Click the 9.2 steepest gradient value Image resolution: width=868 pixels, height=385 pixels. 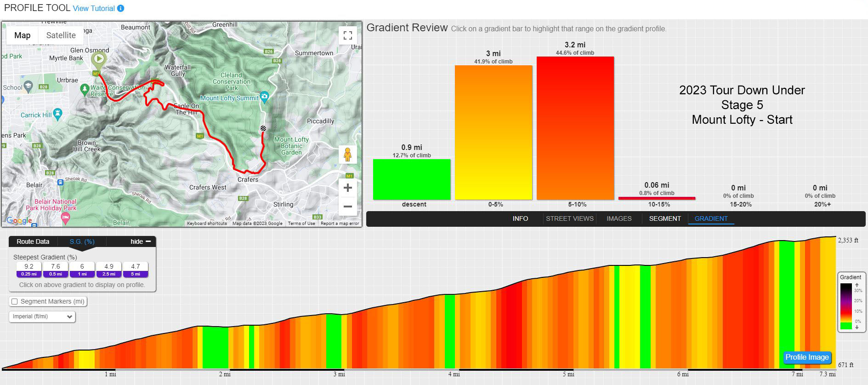[x=29, y=266]
